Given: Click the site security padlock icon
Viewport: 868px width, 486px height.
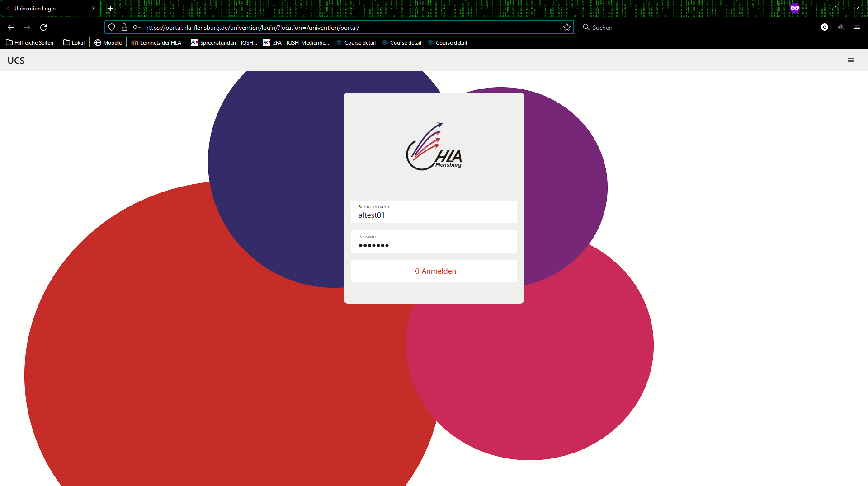Looking at the screenshot, I should point(124,28).
